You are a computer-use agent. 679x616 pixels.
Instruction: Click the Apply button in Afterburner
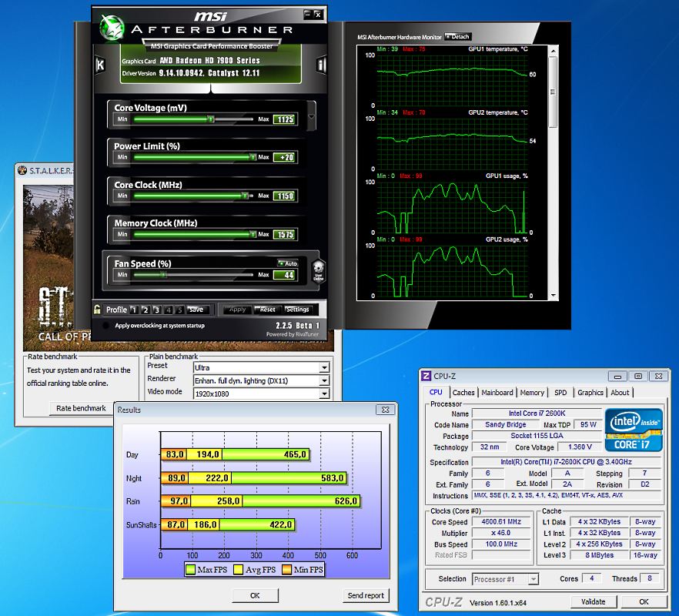click(236, 310)
